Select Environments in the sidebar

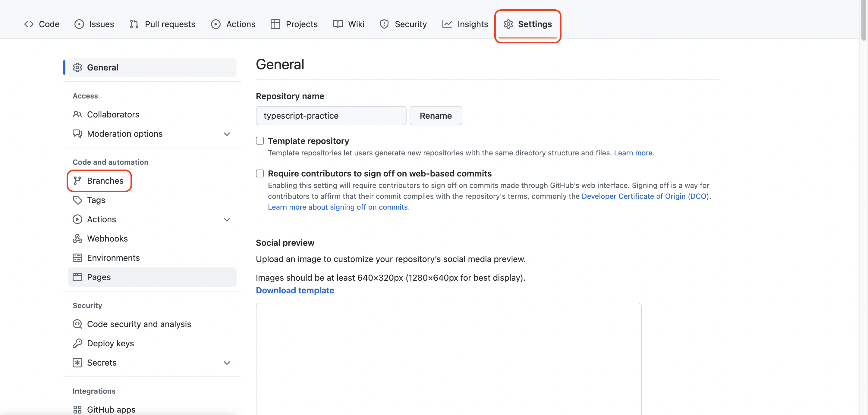click(152, 258)
